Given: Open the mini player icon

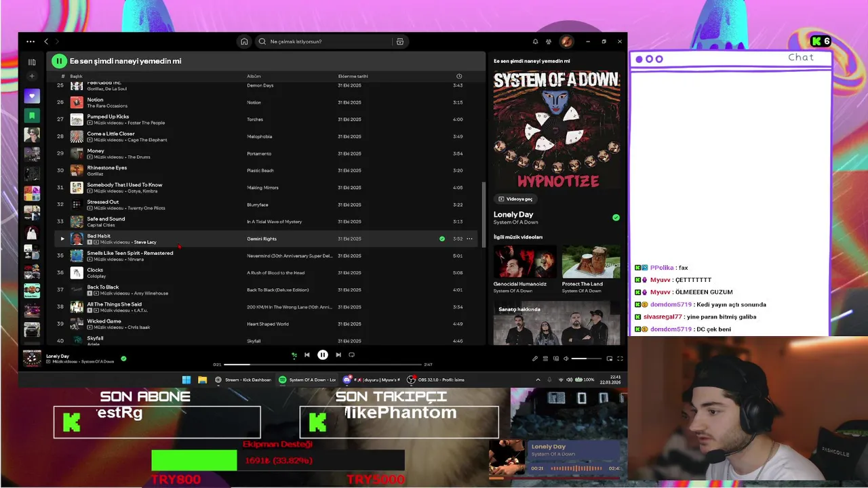Looking at the screenshot, I should 610,359.
